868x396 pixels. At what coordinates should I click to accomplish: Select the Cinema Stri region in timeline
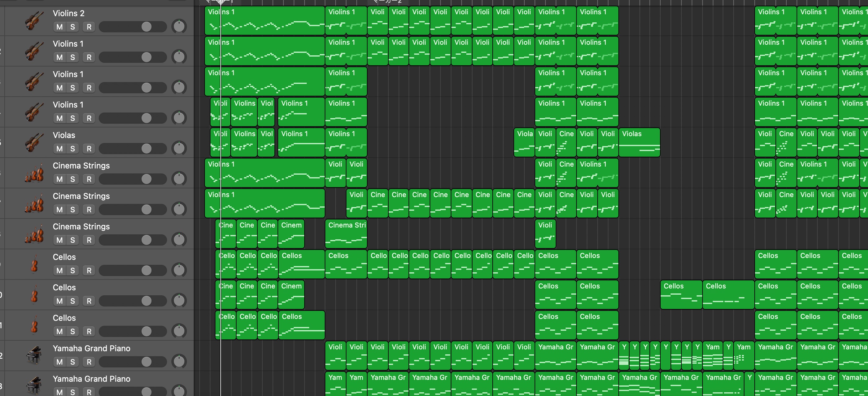tap(346, 233)
